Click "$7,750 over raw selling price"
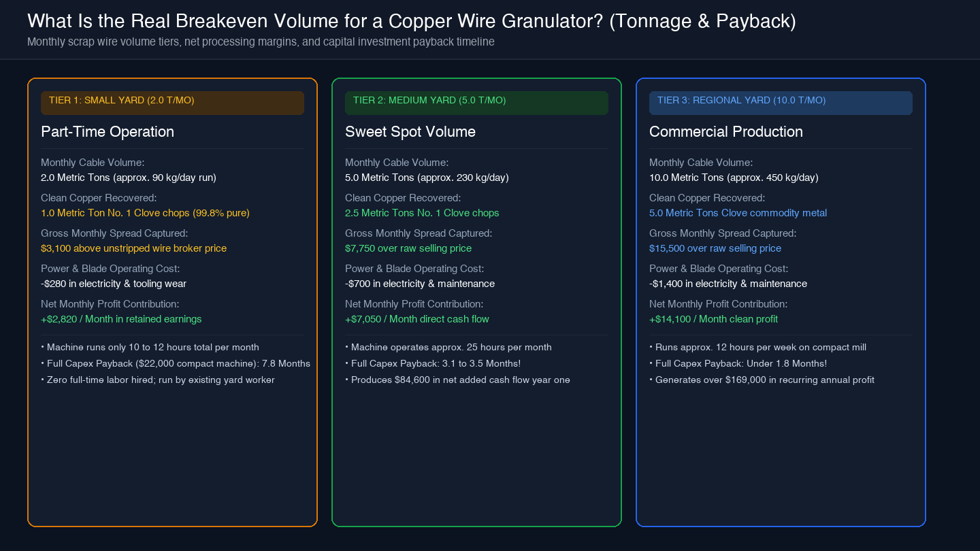The width and height of the screenshot is (980, 551). coord(408,248)
